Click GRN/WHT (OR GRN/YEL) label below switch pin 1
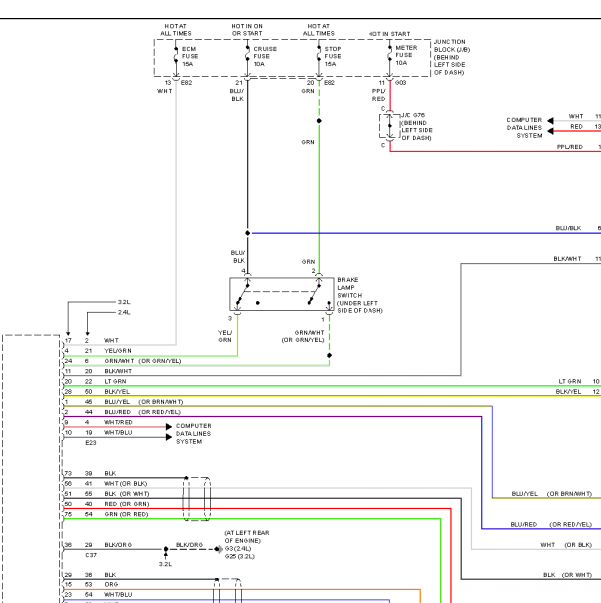Screen dimensions: 601x603 (x=303, y=336)
